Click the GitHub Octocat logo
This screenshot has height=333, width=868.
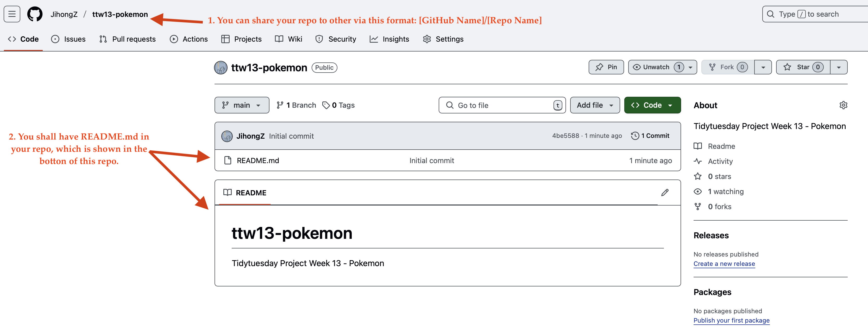click(x=35, y=14)
